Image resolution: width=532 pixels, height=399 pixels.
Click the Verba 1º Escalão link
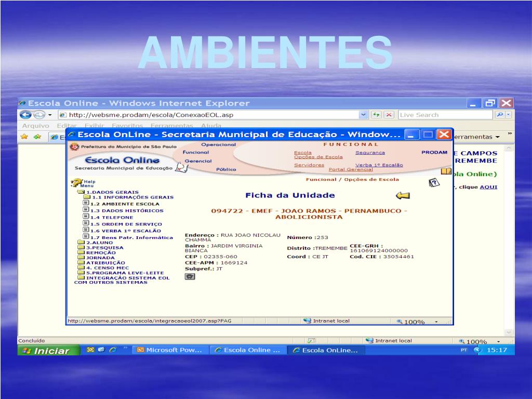coord(379,165)
